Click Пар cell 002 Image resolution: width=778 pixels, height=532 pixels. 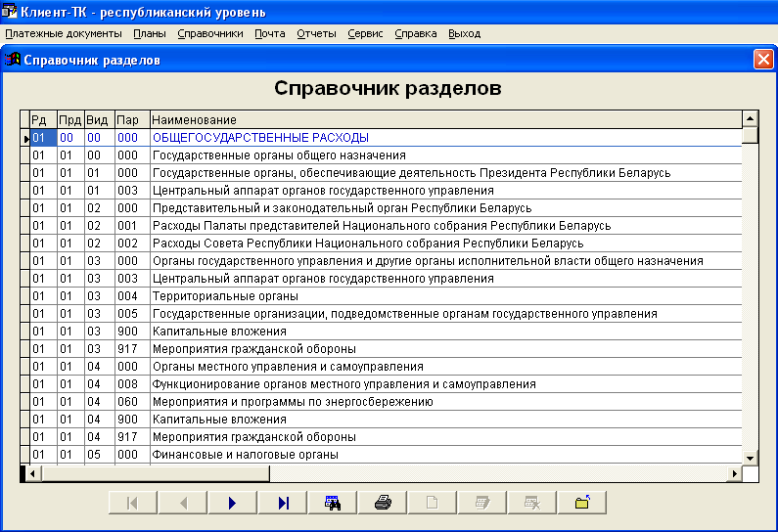click(x=132, y=243)
